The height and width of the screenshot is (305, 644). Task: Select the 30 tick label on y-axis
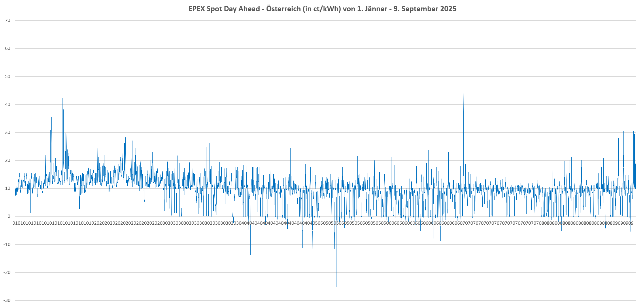[x=8, y=132]
